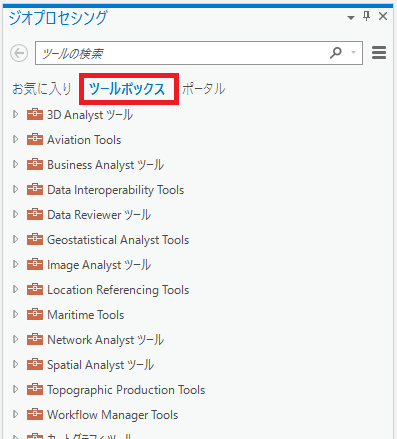Switch to the お気に入り tab

click(42, 89)
